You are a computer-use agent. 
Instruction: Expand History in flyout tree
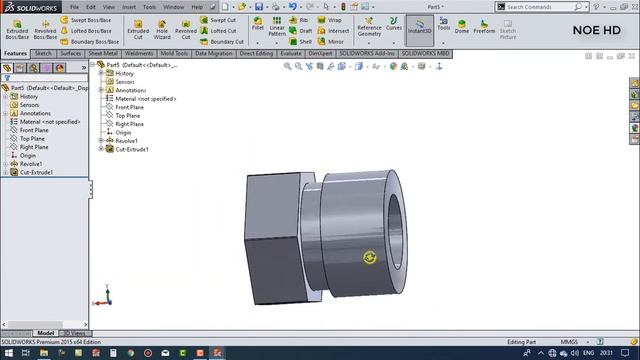tap(101, 73)
